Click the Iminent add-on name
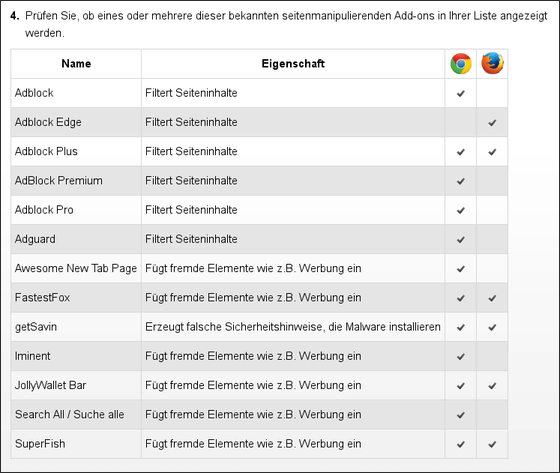 coord(32,356)
